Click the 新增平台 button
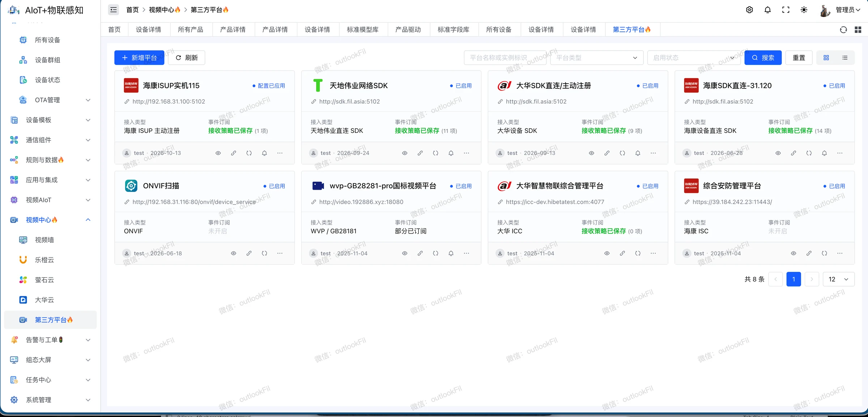Viewport: 868px width, 417px height. coord(139,58)
